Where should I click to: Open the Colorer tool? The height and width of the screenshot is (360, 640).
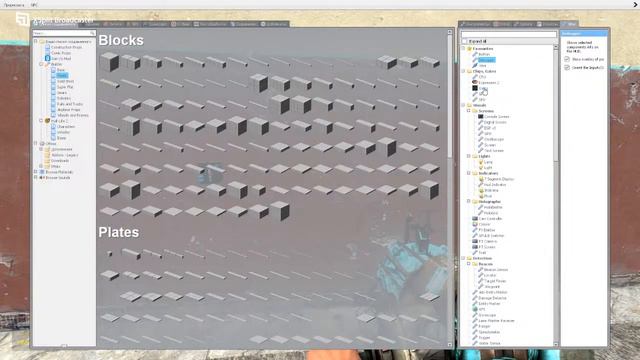pos(484,224)
